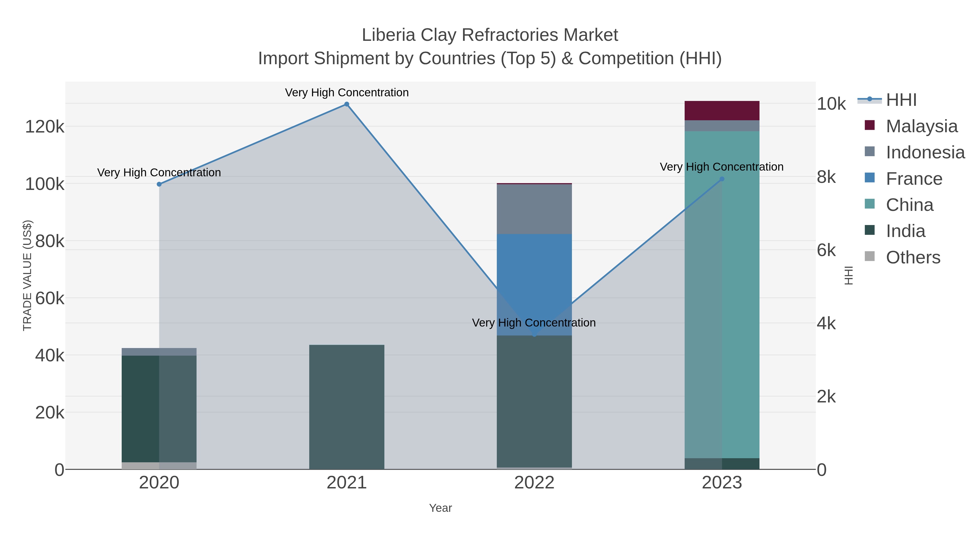The height and width of the screenshot is (551, 980).
Task: Click Very High Concentration label above 2021
Action: [x=347, y=93]
